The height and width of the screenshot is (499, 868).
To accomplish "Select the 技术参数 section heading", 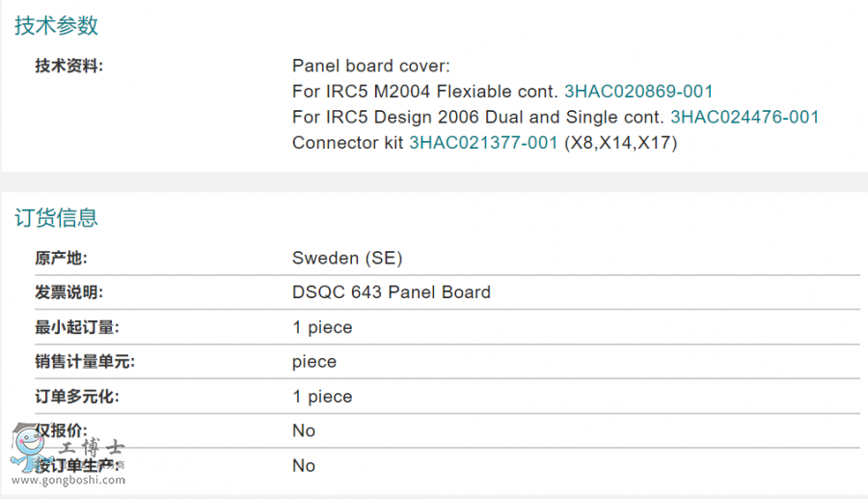I will pos(57,25).
